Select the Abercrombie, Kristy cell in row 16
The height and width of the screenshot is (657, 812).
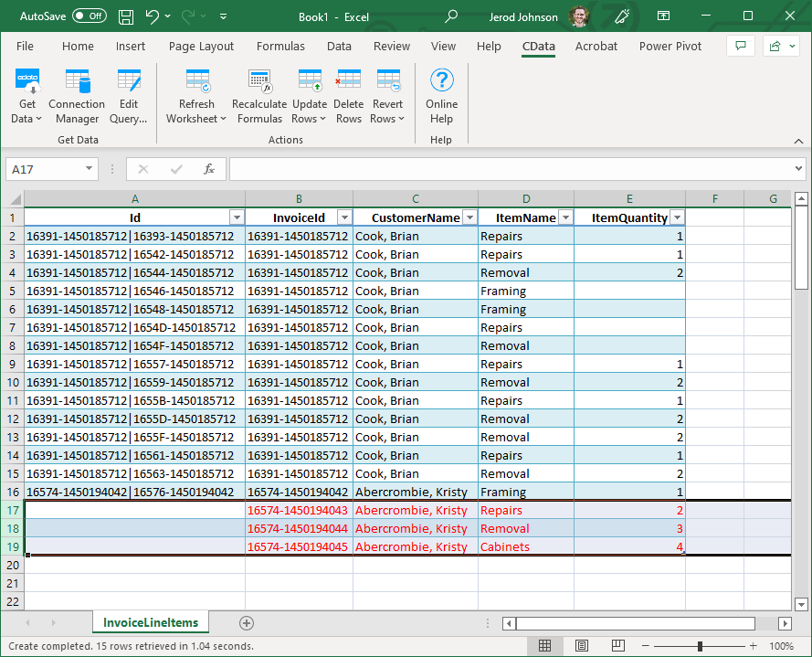pos(416,492)
